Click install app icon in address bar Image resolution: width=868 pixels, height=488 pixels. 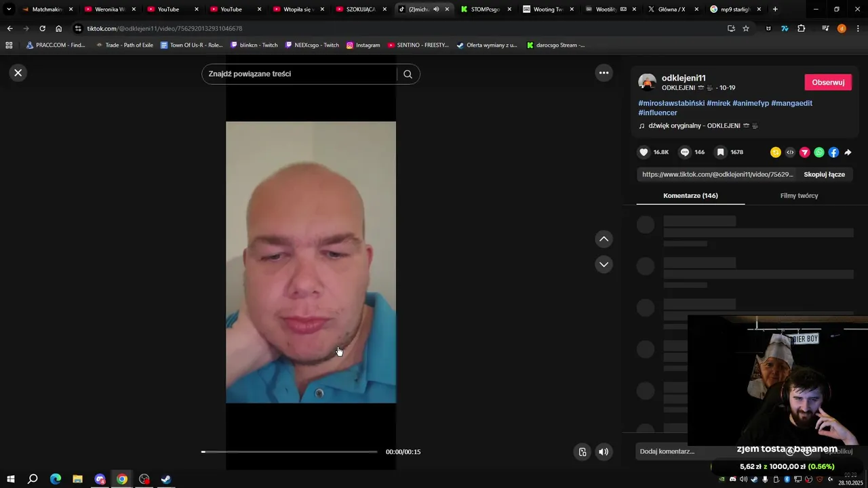tap(731, 28)
